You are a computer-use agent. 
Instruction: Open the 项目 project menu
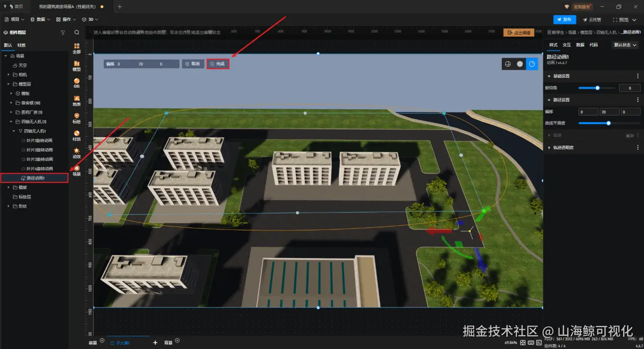tap(14, 19)
